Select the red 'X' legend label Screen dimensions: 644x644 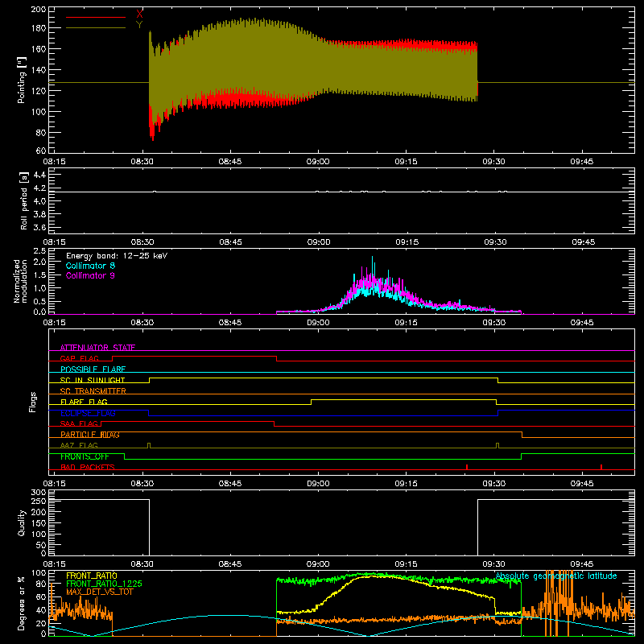(x=139, y=14)
